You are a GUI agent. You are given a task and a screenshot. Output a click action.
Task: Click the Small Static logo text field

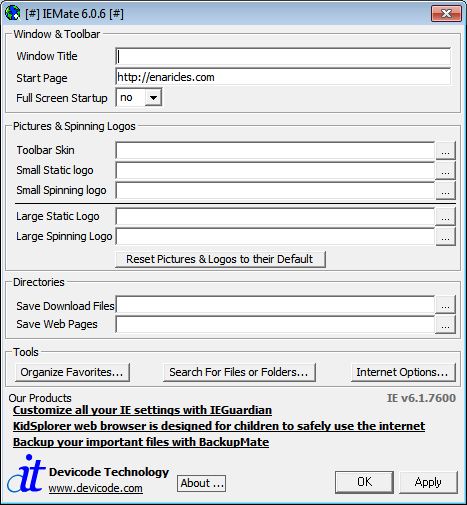[275, 170]
